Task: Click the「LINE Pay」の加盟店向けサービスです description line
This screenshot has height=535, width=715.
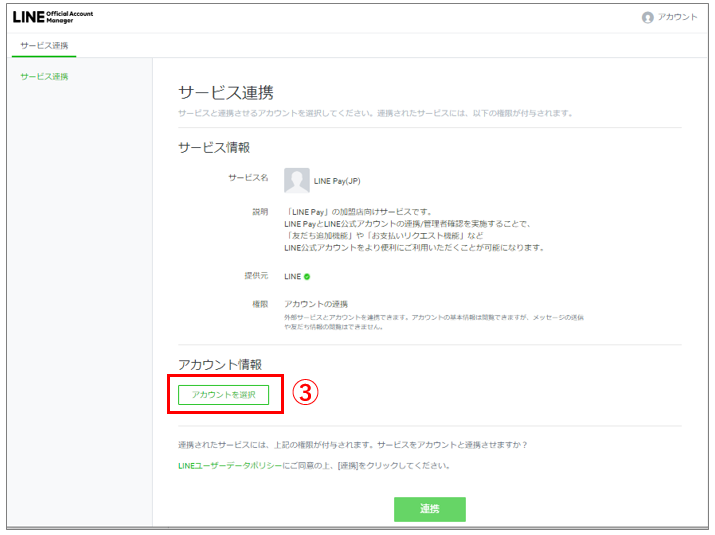Action: click(x=358, y=212)
